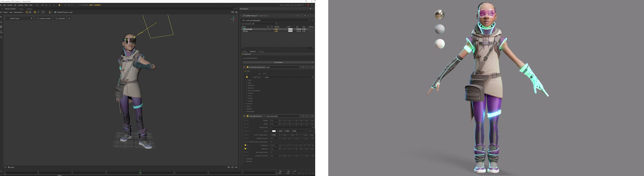Toggle the Enable Color Temperature checkbox
Screen dimensions: 644x176
pos(273,142)
